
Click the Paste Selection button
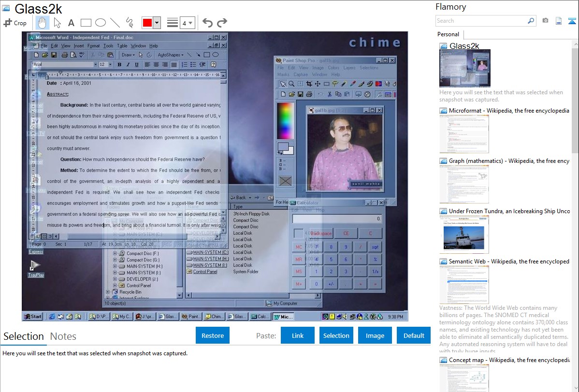(336, 335)
